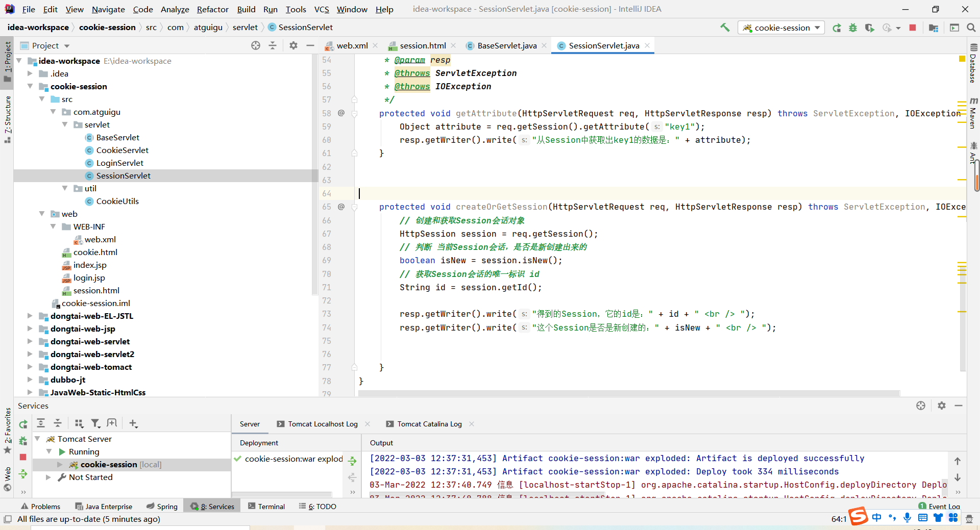Open Search Everywhere magnifier icon
980x530 pixels.
[971, 28]
